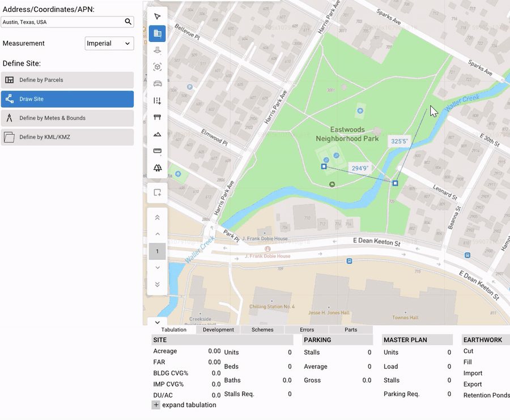510x420 pixels.
Task: Click the Acreage row label
Action: pos(165,351)
